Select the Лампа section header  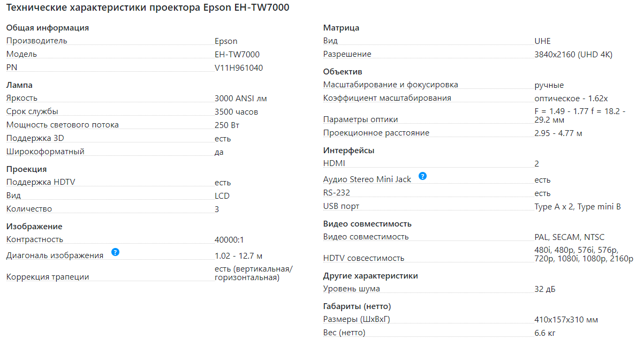(x=19, y=85)
